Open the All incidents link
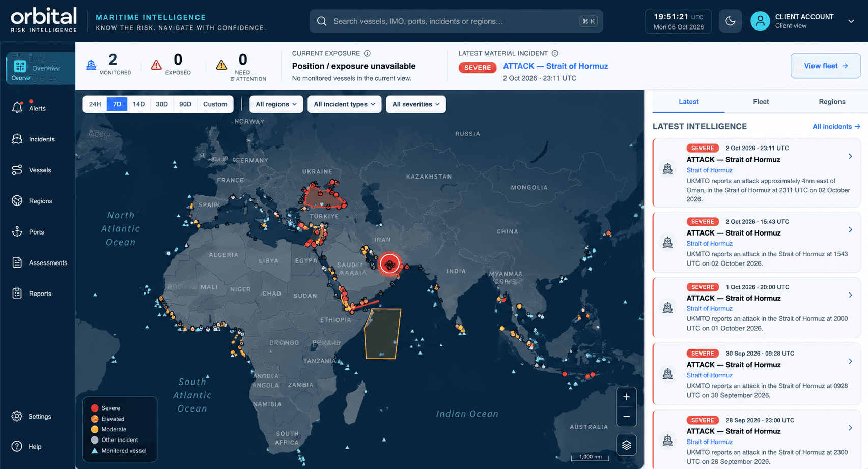This screenshot has width=868, height=469. (836, 126)
